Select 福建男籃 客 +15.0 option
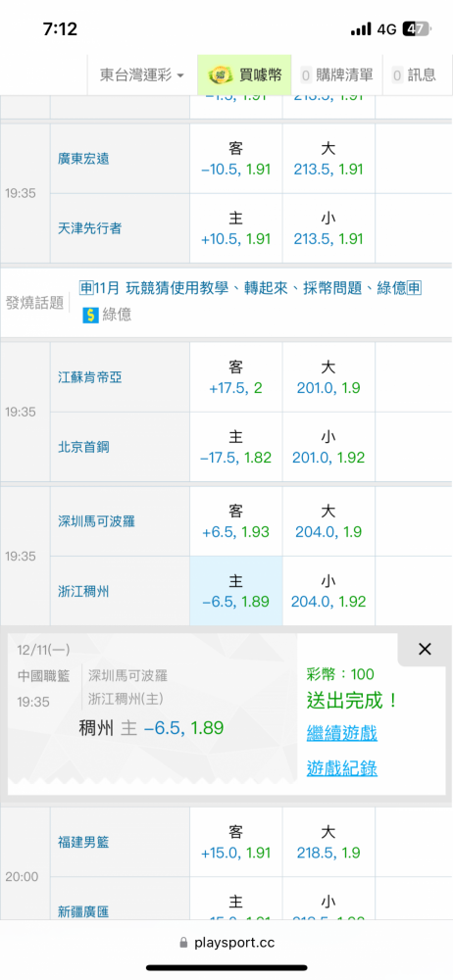Image resolution: width=453 pixels, height=980 pixels. [236, 842]
